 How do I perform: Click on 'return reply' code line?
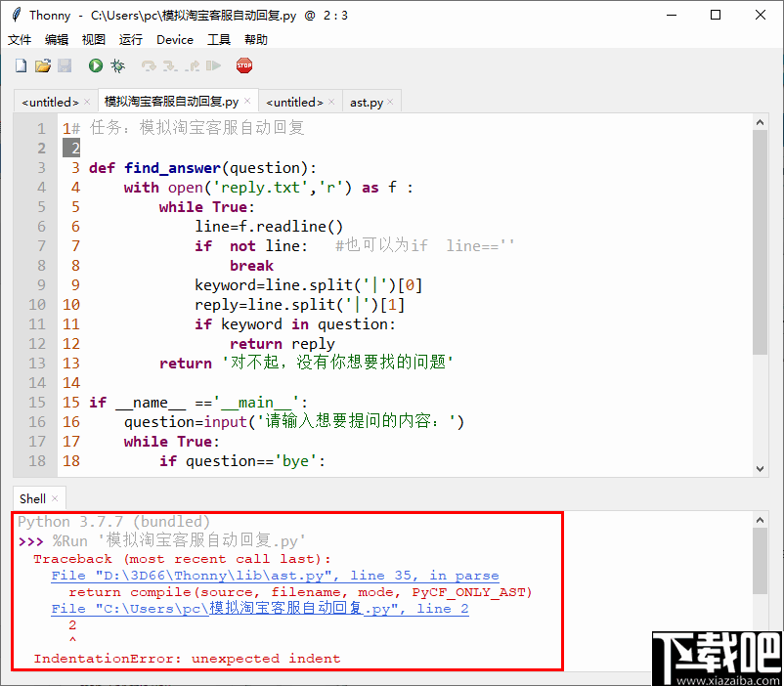(282, 344)
